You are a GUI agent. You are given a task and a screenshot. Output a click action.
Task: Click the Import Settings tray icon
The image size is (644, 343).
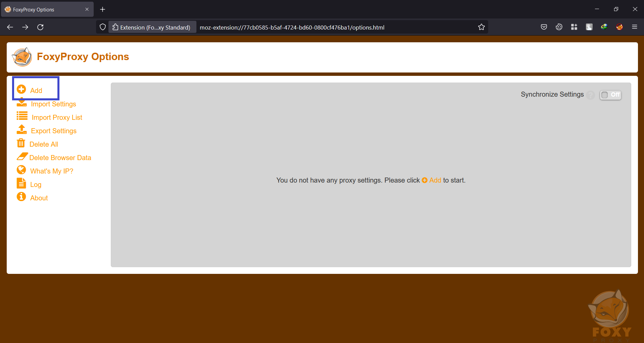click(22, 103)
